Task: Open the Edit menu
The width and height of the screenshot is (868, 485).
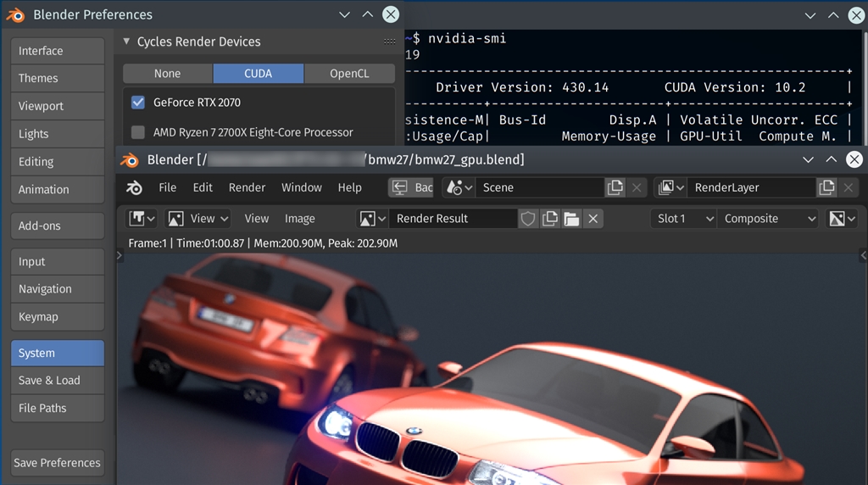Action: coord(203,187)
